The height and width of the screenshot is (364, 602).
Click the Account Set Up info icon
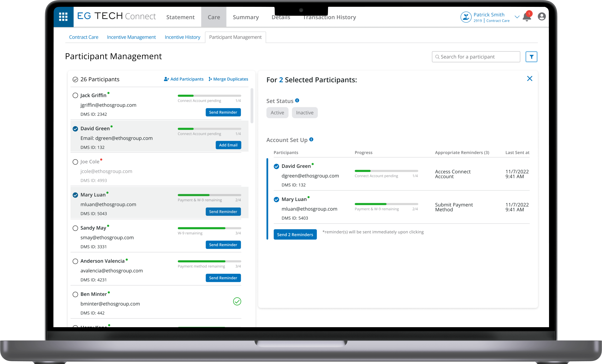(311, 139)
